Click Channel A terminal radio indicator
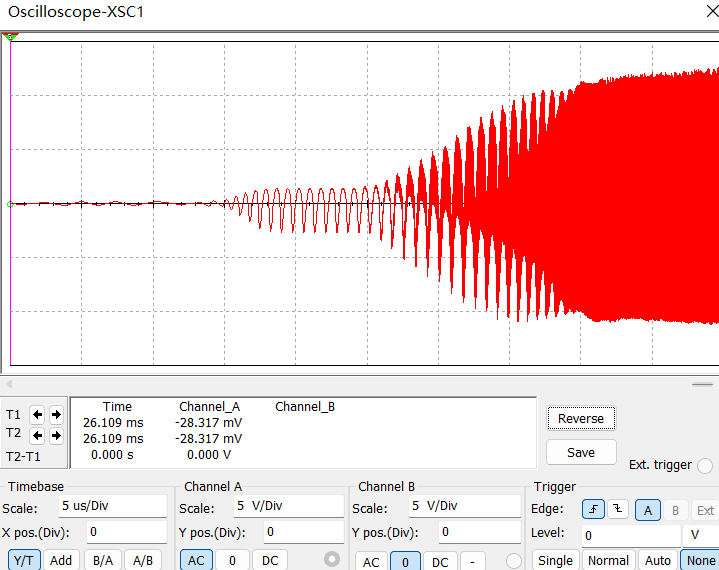Viewport: 719px width, 570px height. tap(332, 559)
